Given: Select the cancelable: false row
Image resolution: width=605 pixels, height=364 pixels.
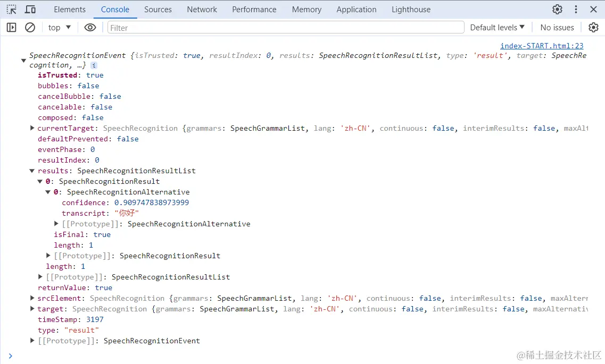Looking at the screenshot, I should point(75,107).
